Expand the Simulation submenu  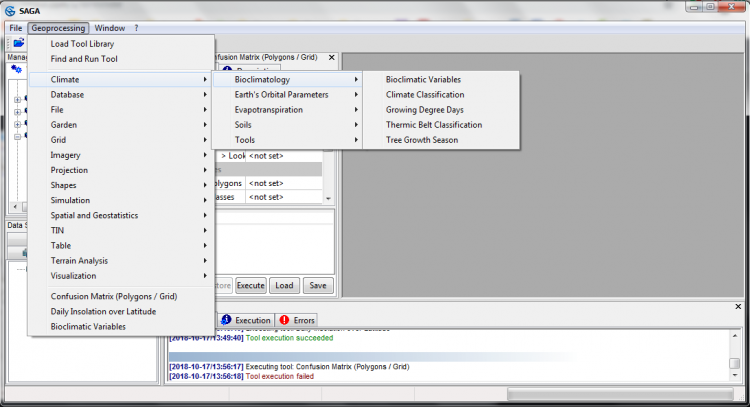point(121,200)
